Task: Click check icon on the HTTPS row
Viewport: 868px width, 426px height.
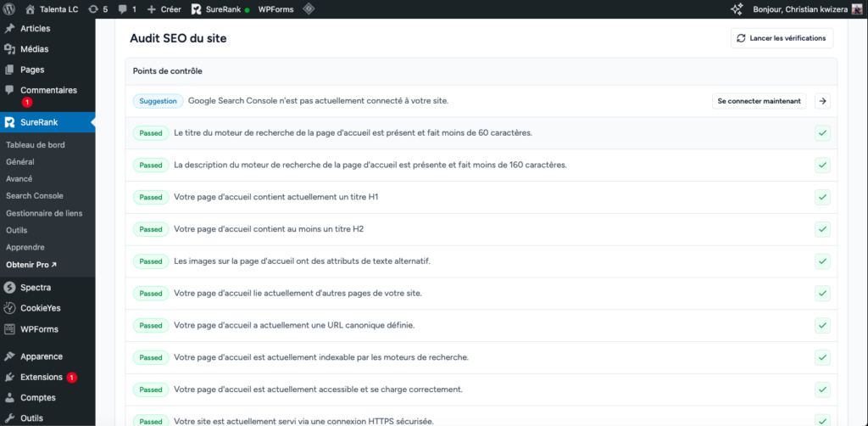Action: coord(822,420)
